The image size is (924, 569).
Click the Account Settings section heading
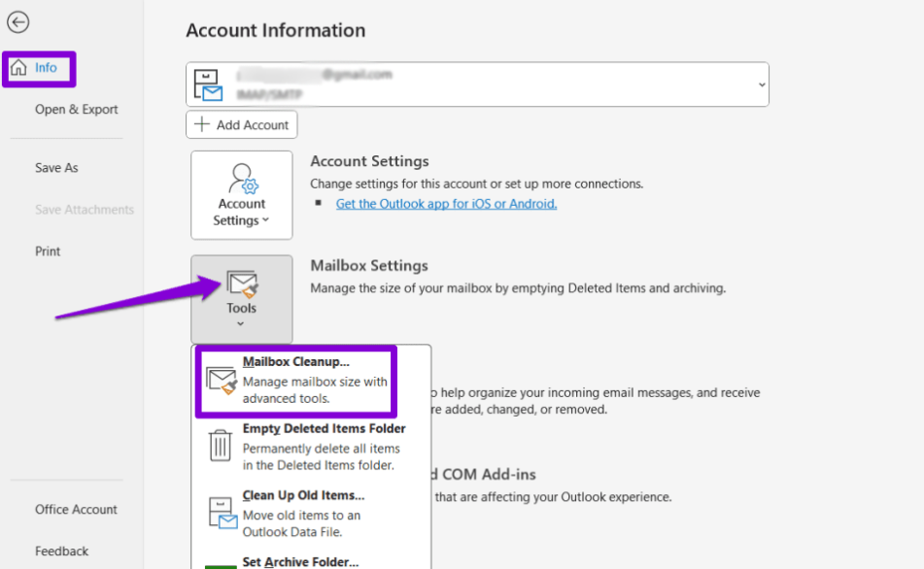[369, 161]
